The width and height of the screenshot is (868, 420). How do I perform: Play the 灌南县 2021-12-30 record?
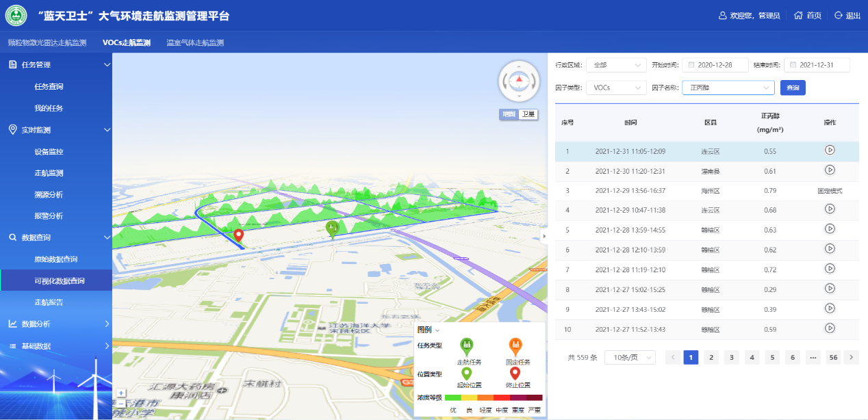pos(829,170)
